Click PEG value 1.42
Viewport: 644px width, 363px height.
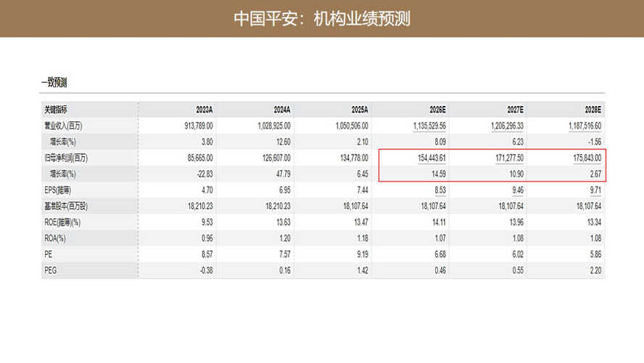click(363, 270)
